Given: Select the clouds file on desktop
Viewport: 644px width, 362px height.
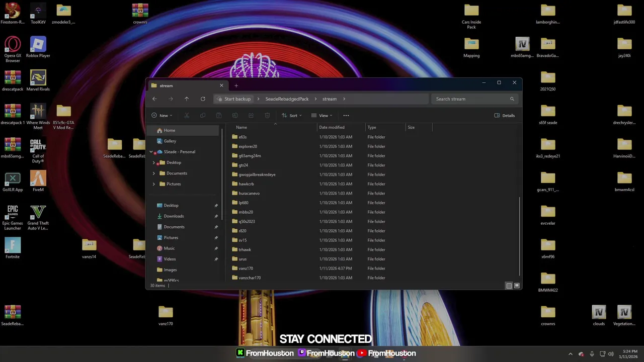Looking at the screenshot, I should point(599,315).
